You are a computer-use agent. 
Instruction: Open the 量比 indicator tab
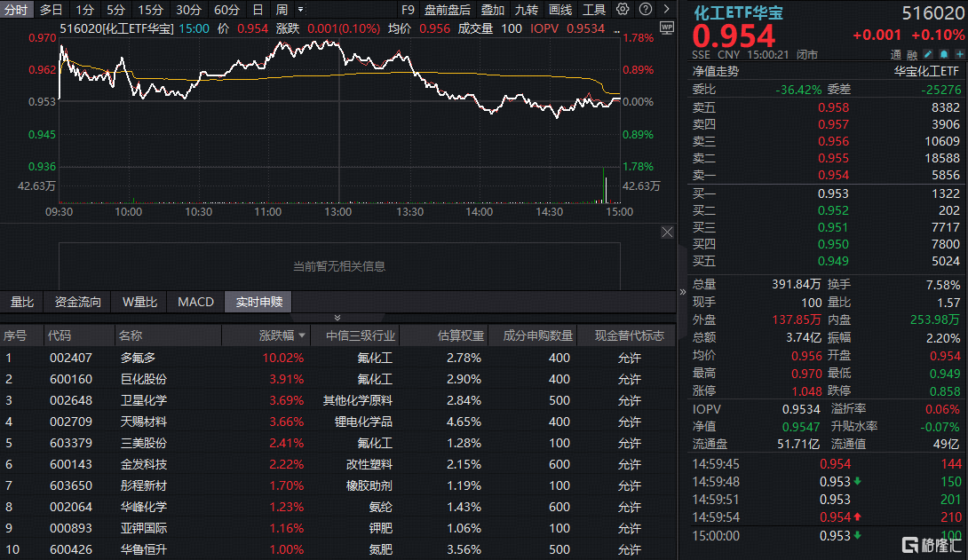(x=22, y=302)
